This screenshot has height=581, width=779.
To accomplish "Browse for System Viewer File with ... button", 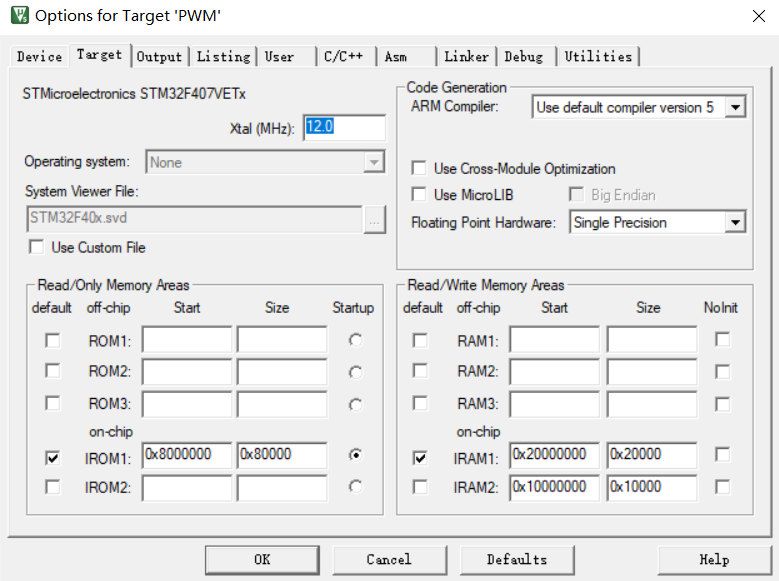I will click(374, 219).
